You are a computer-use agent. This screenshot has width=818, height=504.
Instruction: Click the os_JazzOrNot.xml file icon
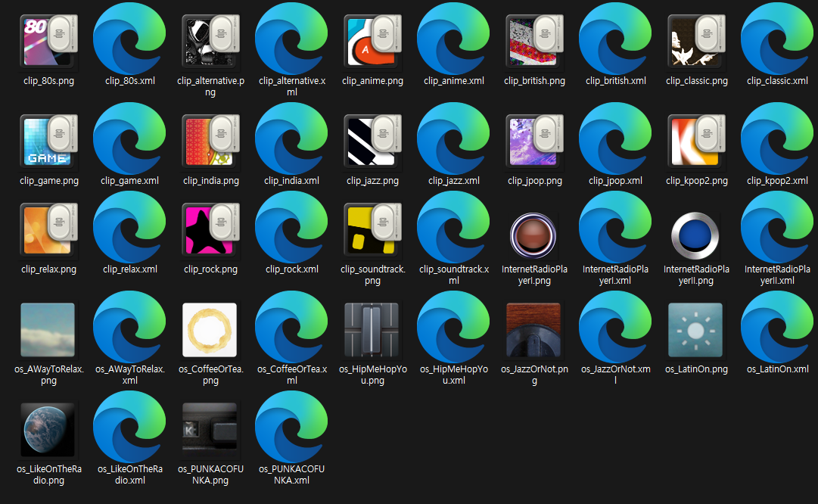(x=616, y=327)
